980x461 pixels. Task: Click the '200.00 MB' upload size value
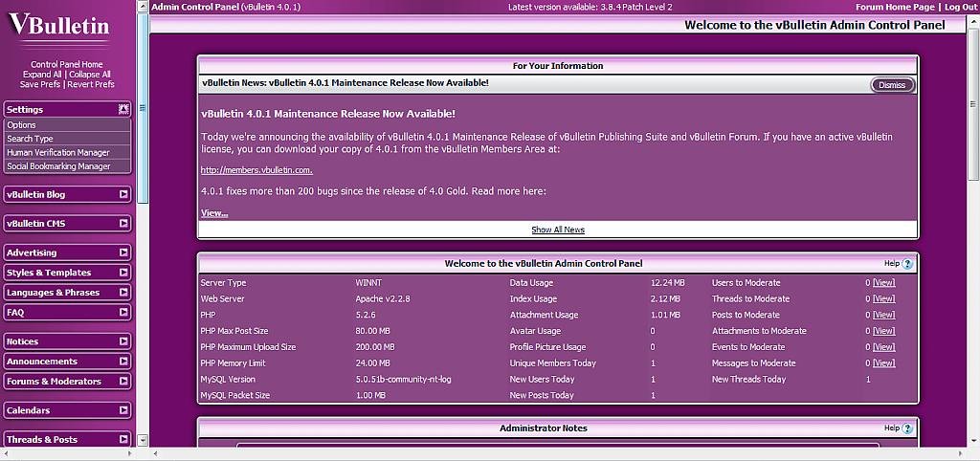point(375,346)
